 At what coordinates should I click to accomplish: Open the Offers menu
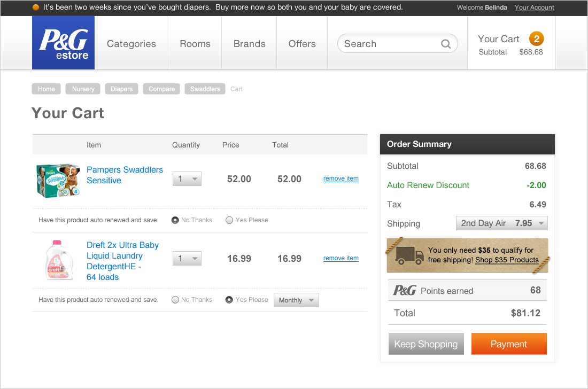(302, 44)
